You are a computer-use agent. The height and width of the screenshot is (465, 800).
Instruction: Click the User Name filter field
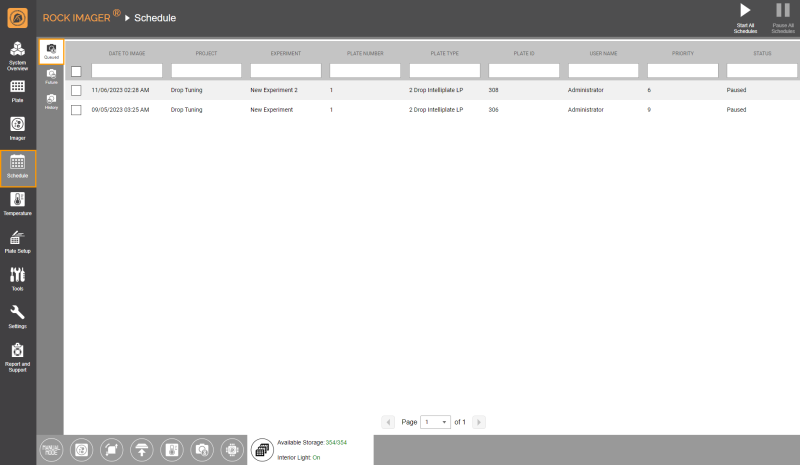(603, 70)
